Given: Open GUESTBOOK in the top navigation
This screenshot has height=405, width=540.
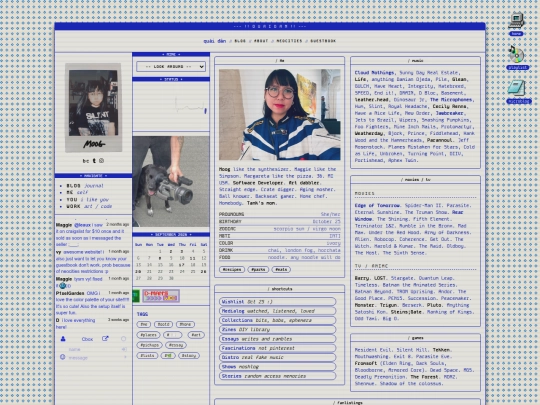Looking at the screenshot, I should 323,41.
